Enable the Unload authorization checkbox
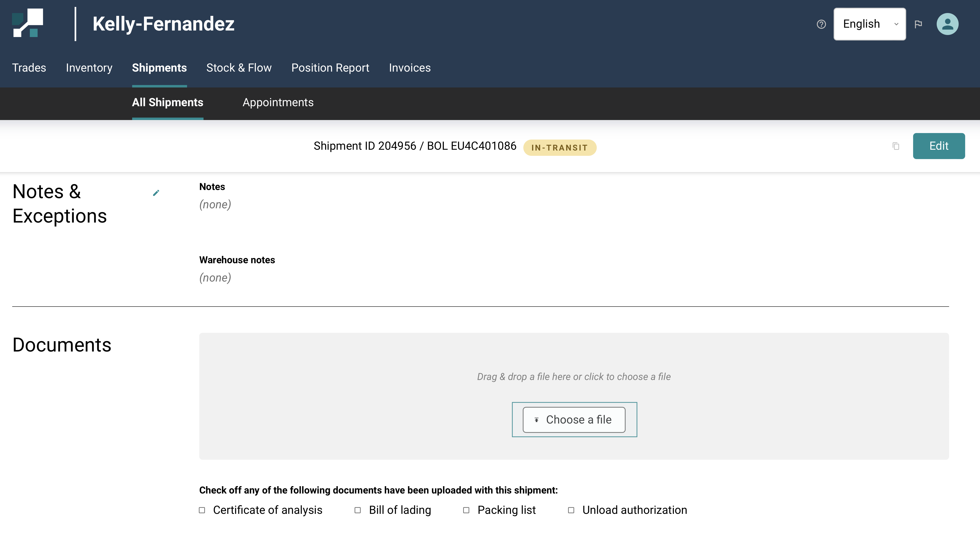 (x=571, y=510)
